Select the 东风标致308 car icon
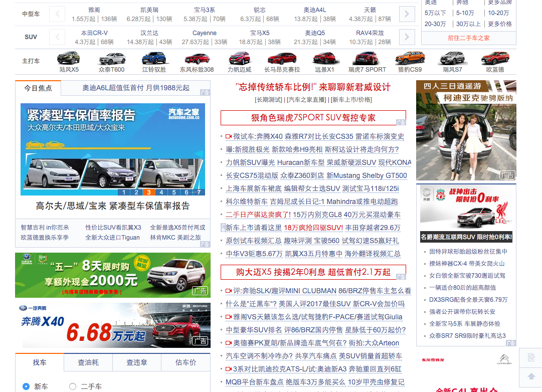This screenshot has height=392, width=542. click(197, 58)
